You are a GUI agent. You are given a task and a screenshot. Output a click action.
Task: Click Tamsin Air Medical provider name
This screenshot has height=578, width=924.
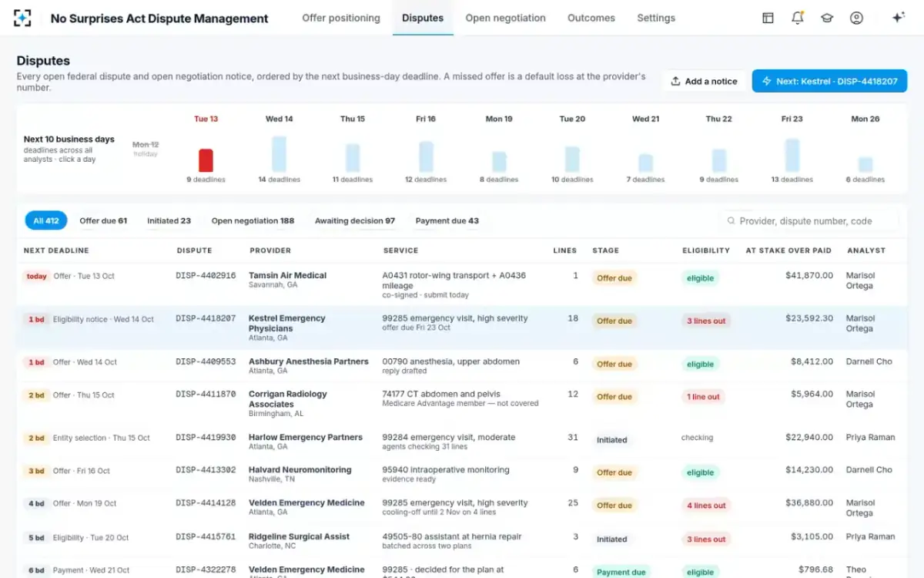(287, 275)
